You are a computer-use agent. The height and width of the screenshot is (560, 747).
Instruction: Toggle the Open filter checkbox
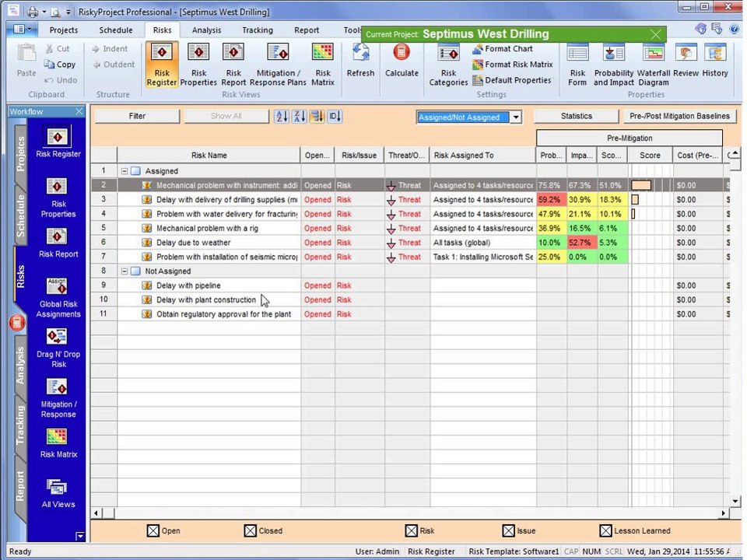153,530
